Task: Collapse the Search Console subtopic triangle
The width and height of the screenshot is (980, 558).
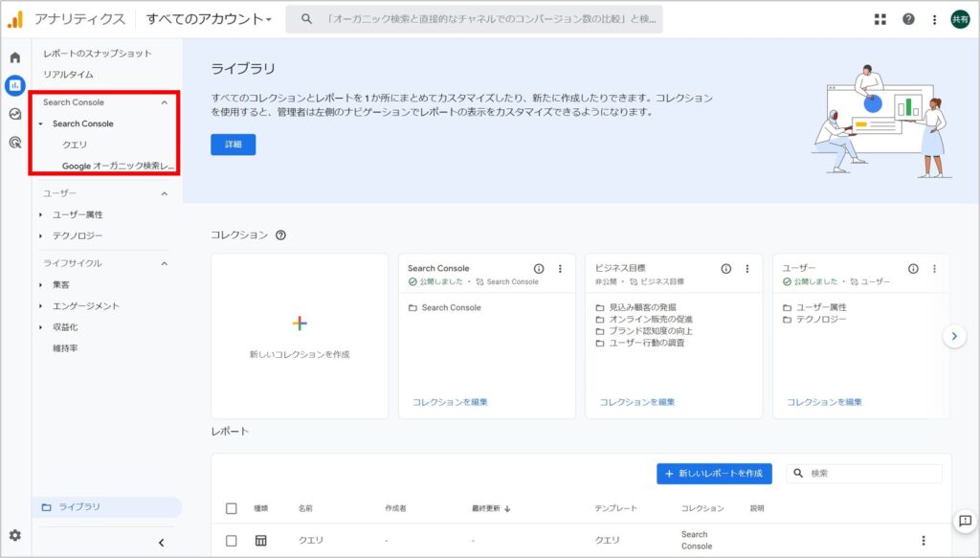Action: pos(40,123)
